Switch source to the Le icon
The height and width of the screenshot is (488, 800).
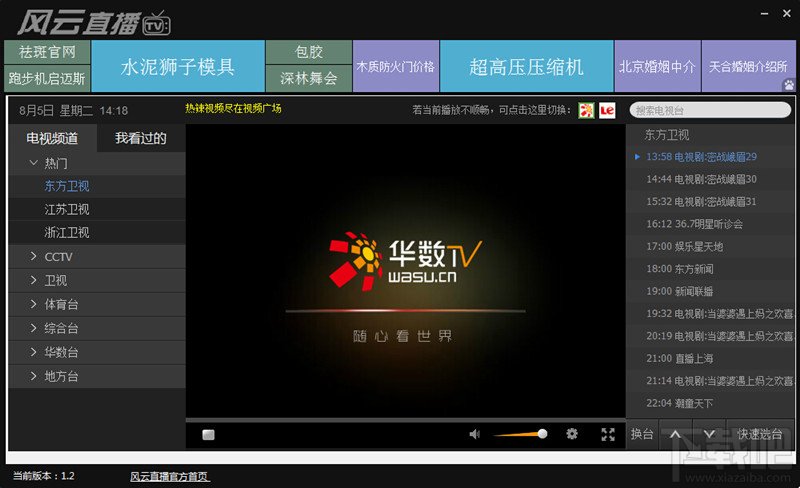coord(607,110)
